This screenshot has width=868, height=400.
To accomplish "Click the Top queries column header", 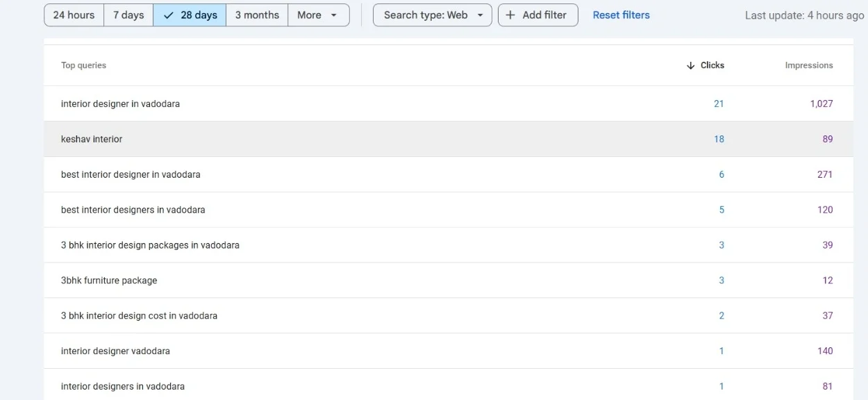I will (83, 65).
